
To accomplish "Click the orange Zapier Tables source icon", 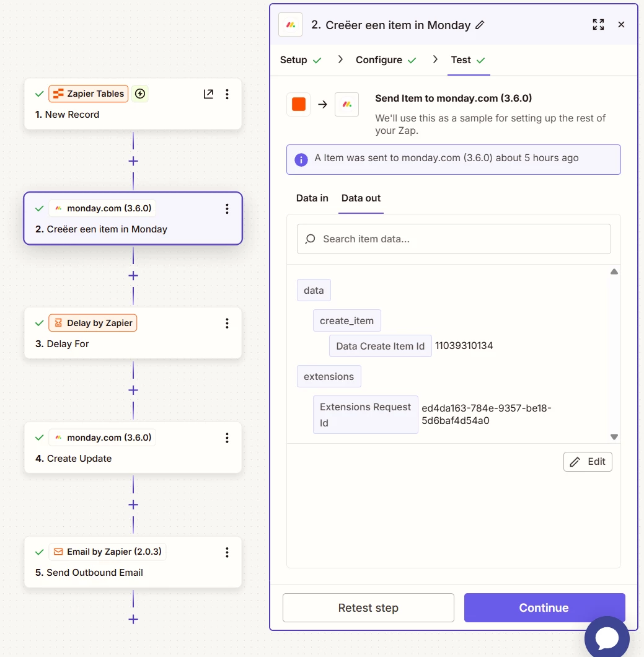I will click(298, 104).
